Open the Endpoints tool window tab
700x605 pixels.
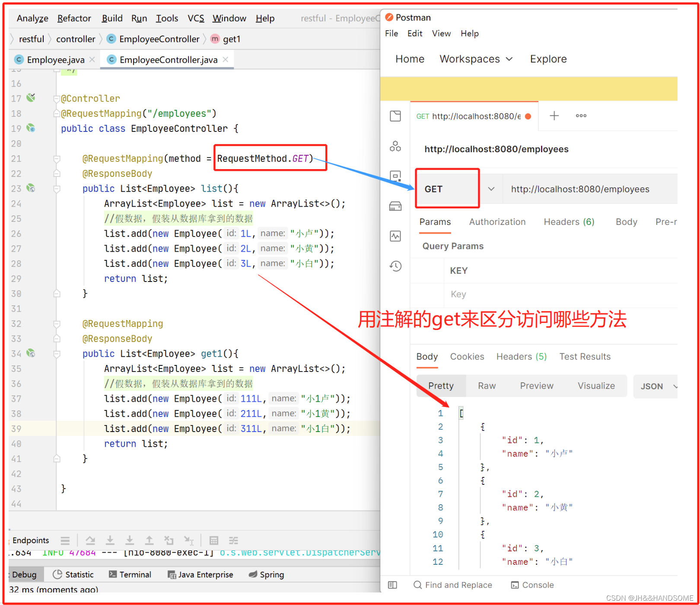click(31, 540)
